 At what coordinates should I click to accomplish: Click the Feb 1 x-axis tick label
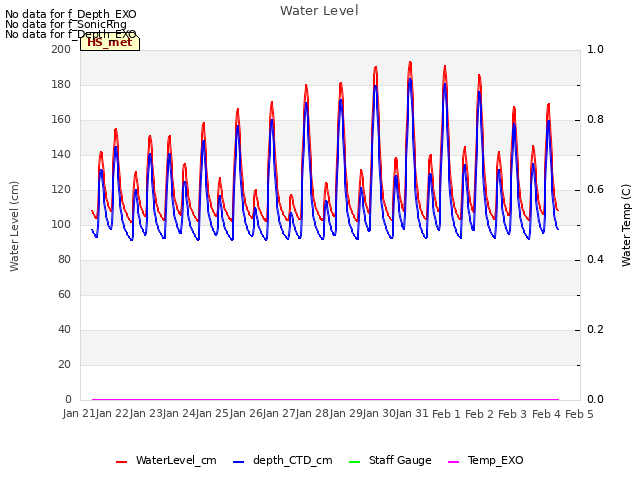click(446, 414)
